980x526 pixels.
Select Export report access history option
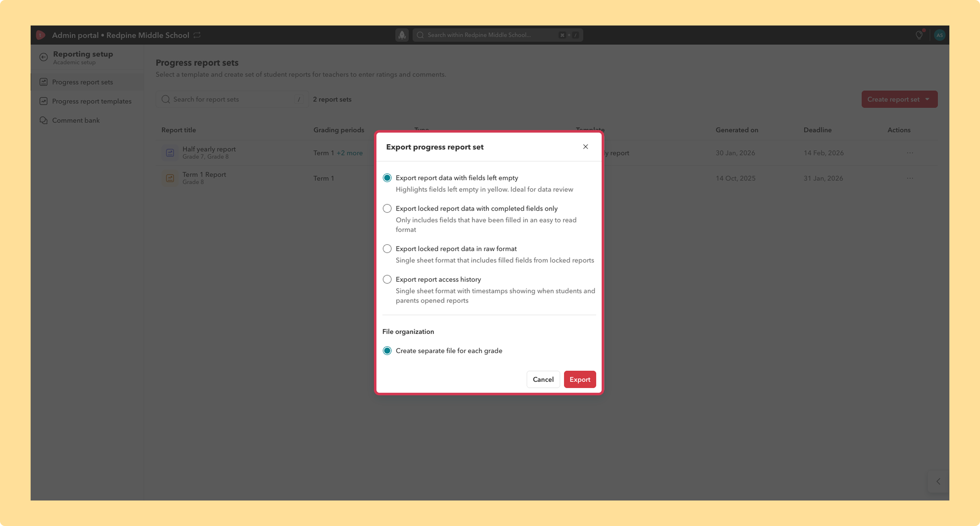click(387, 279)
